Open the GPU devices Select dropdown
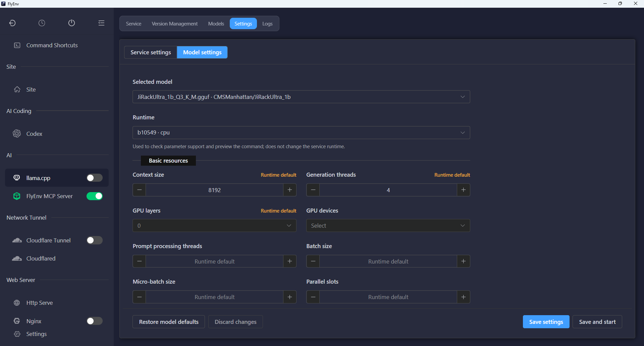644x346 pixels. [x=388, y=226]
